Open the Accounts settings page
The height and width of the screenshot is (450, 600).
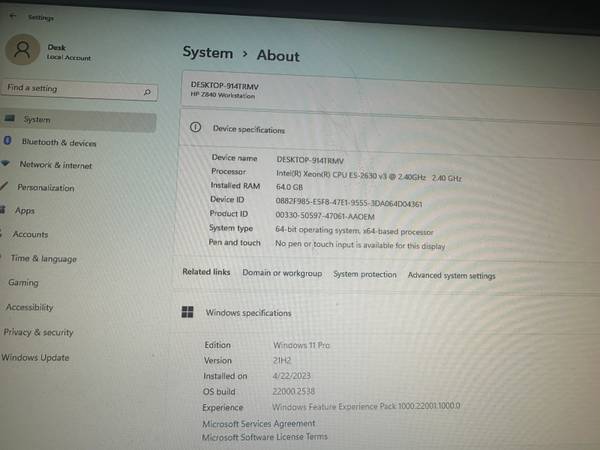pos(30,234)
